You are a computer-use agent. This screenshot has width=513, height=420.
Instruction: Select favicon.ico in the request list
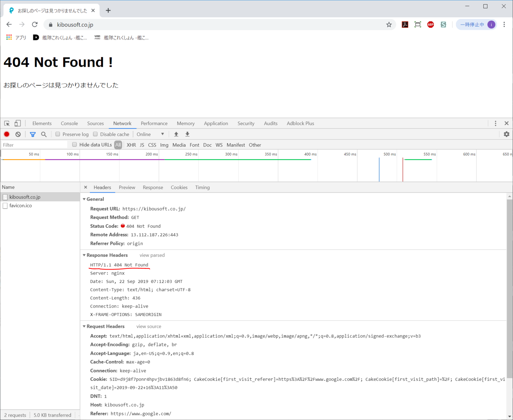(21, 206)
